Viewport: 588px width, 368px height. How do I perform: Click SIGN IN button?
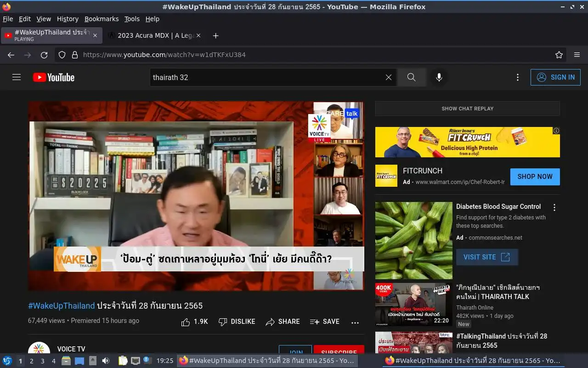(555, 77)
